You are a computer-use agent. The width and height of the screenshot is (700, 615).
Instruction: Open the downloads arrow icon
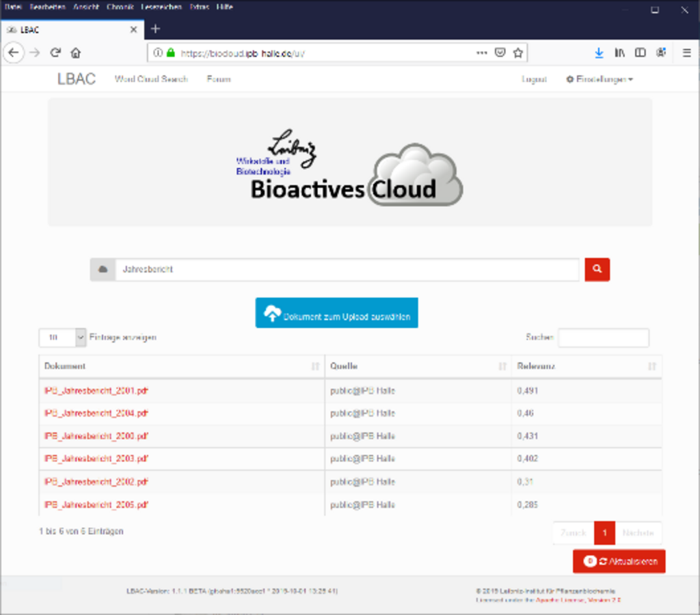[599, 53]
